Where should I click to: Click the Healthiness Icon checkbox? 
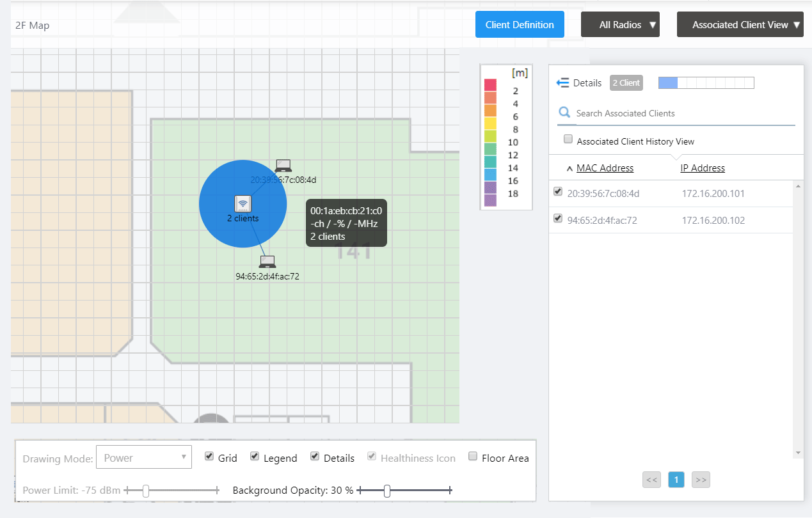coord(371,456)
